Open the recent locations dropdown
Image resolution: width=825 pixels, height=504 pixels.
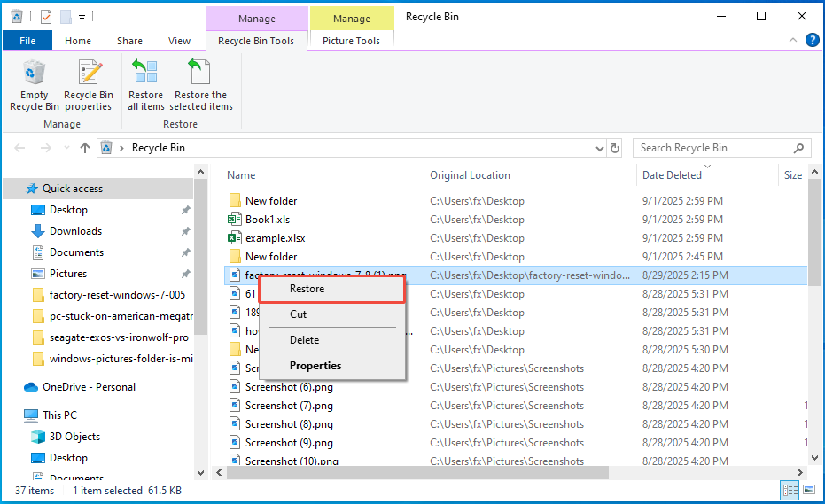[x=65, y=148]
